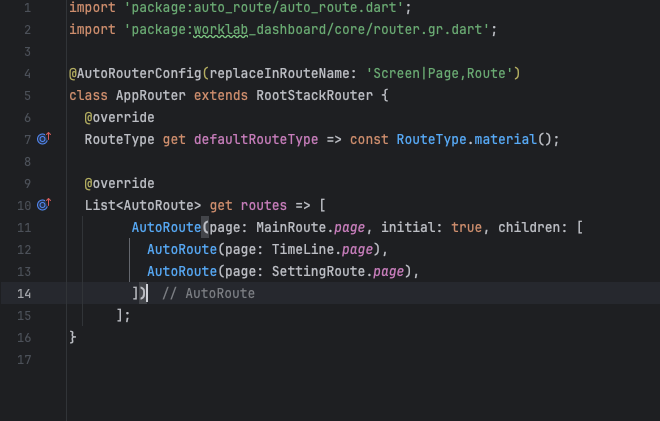Click the @override annotation on line 9
Screen dimensions: 660x421
point(120,184)
